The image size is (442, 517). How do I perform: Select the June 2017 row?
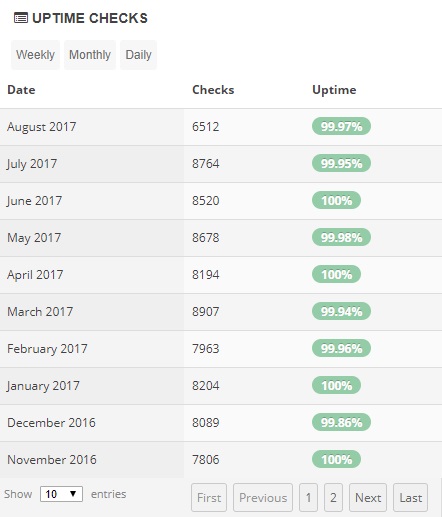pyautogui.click(x=221, y=201)
